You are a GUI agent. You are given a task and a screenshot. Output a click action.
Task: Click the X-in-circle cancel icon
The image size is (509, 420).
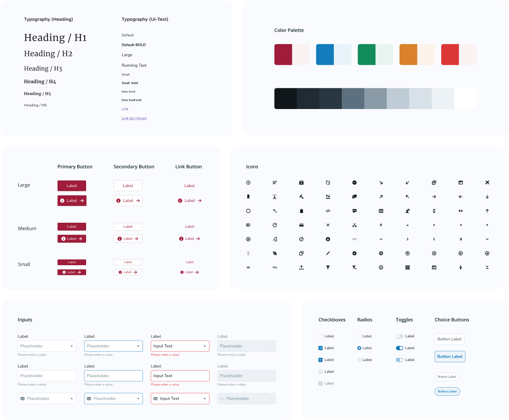coord(248,239)
